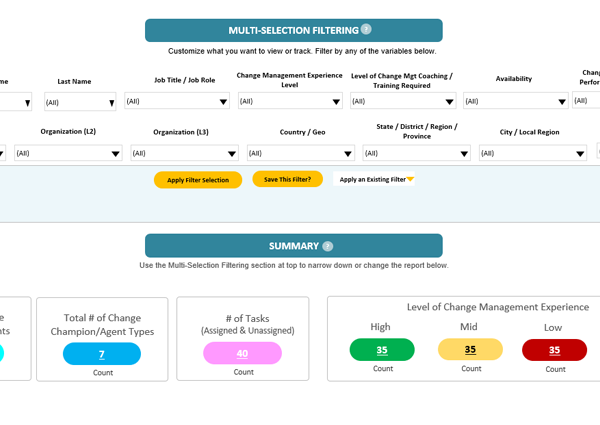This screenshot has height=425, width=600.
Task: Expand the Availability filter dropdown
Action: 515,101
